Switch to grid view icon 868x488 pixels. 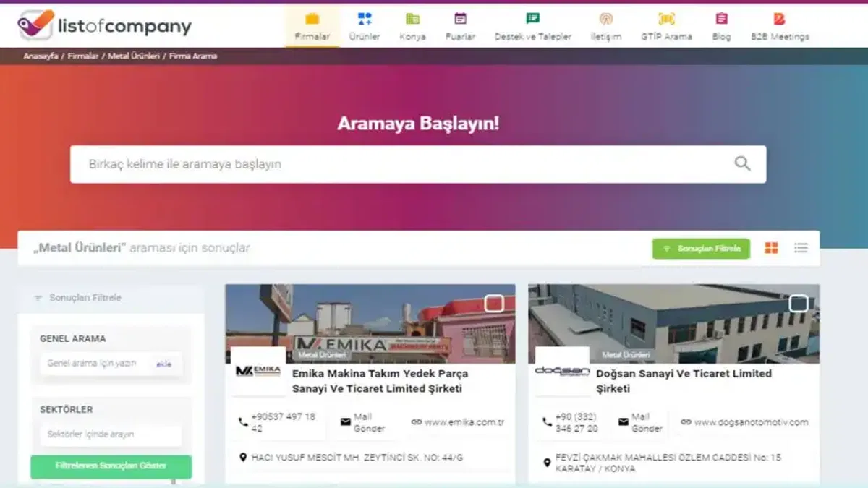772,248
